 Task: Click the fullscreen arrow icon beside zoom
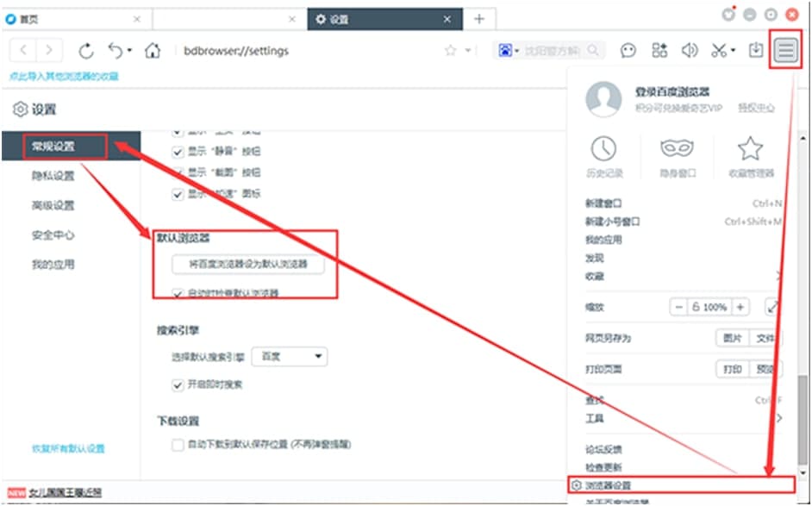pyautogui.click(x=772, y=307)
